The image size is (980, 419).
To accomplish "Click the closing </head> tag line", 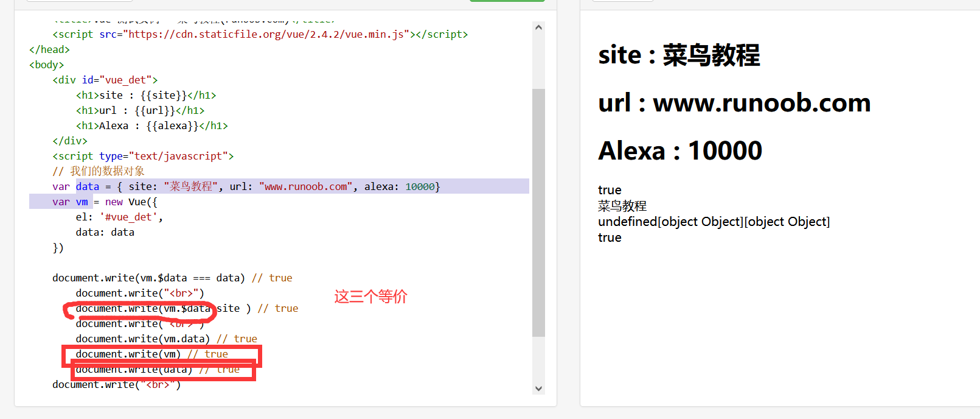I will [x=49, y=49].
